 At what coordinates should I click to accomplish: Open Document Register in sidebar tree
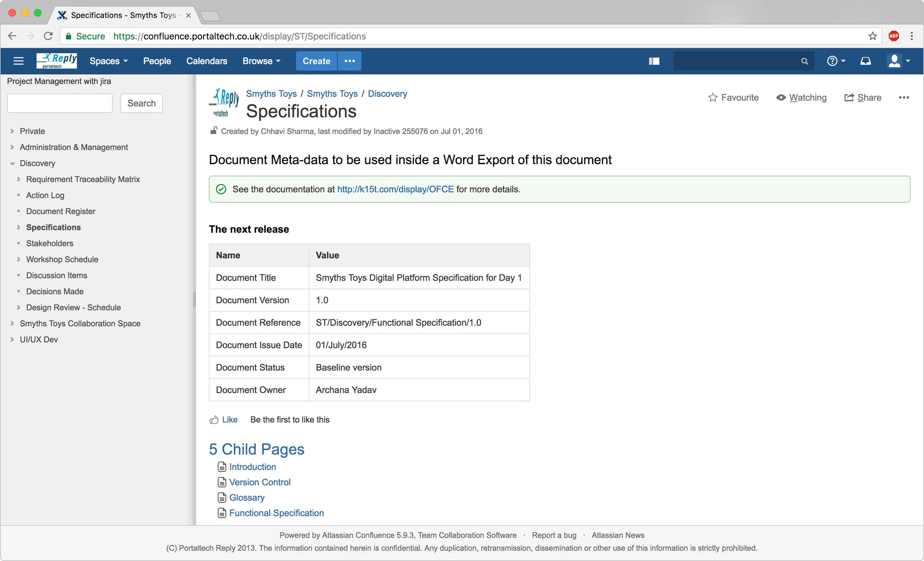61,211
